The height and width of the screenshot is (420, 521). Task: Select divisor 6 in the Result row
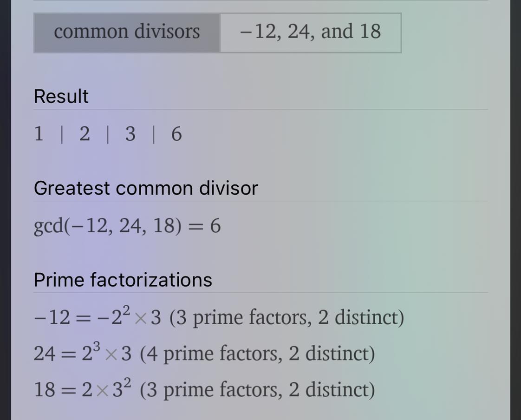coord(176,134)
